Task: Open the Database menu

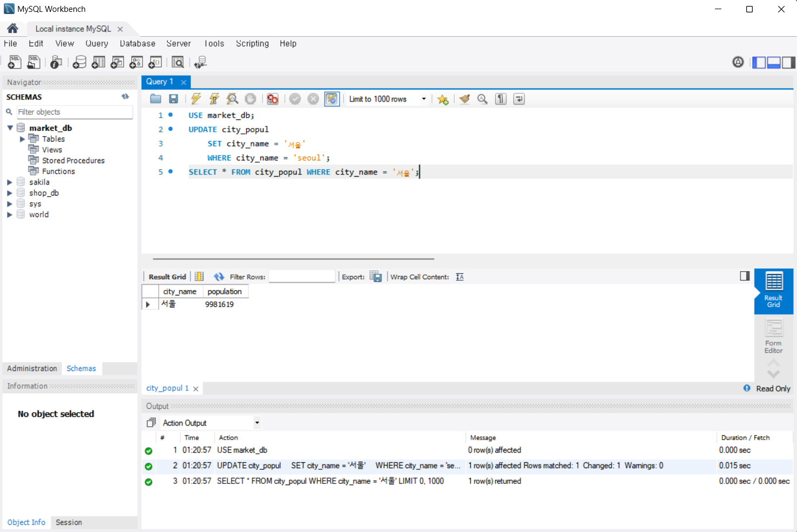Action: click(137, 43)
